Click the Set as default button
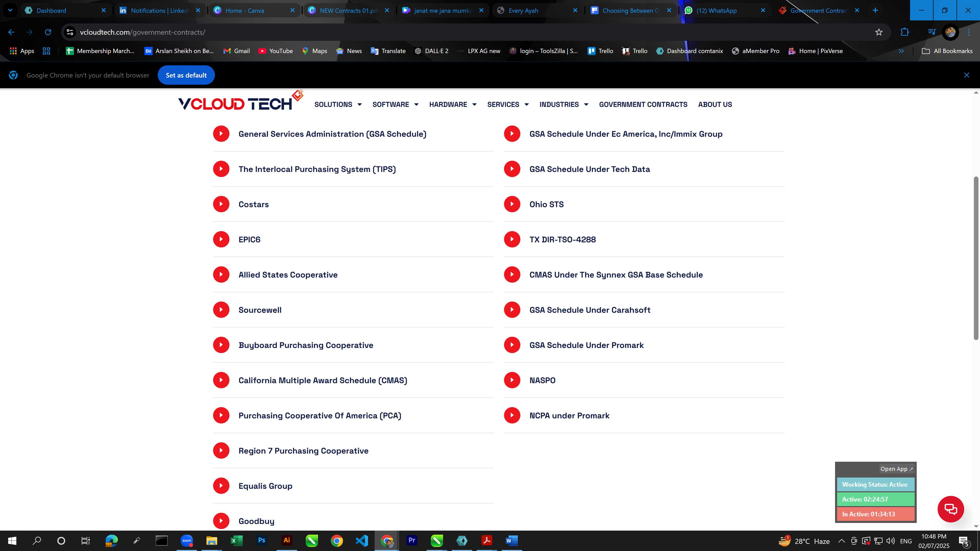Viewport: 980px width, 551px height. 186,75
